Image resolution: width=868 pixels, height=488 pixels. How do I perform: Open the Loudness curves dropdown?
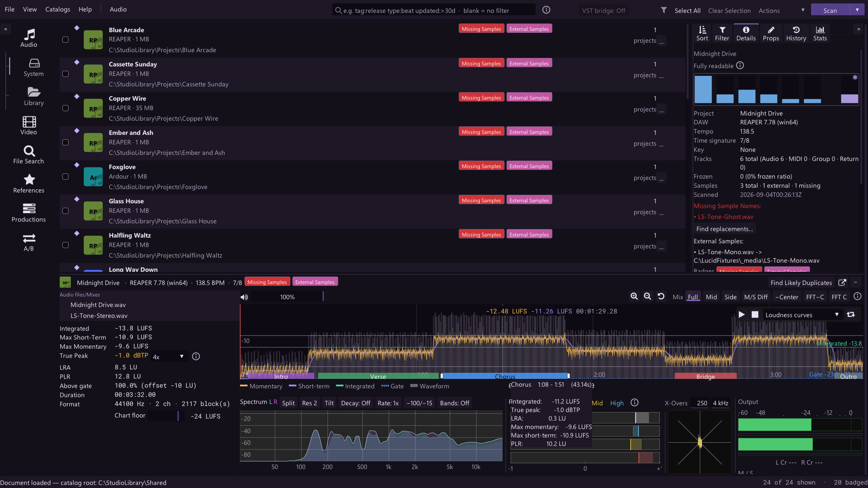coord(802,315)
